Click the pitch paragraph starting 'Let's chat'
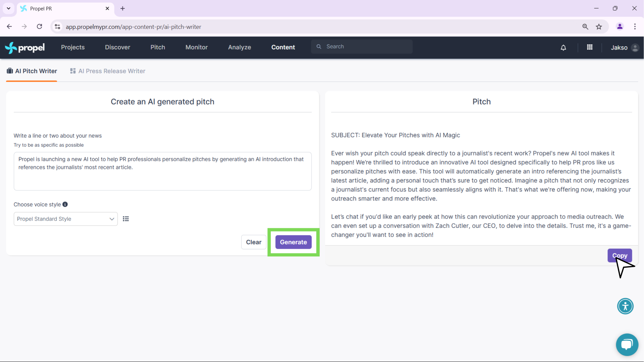Image resolution: width=644 pixels, height=362 pixels. (481, 226)
